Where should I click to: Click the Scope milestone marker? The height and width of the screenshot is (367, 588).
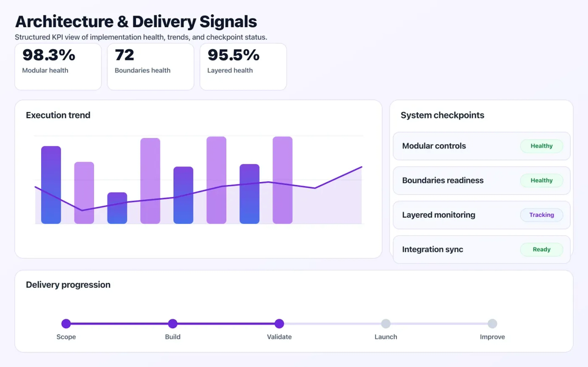(x=66, y=323)
